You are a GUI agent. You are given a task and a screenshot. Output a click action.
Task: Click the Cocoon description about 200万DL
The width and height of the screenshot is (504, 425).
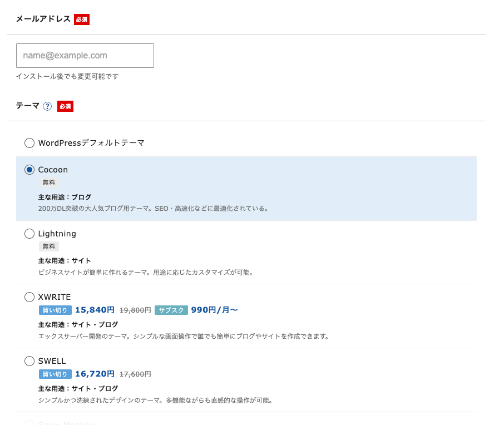[x=154, y=209]
